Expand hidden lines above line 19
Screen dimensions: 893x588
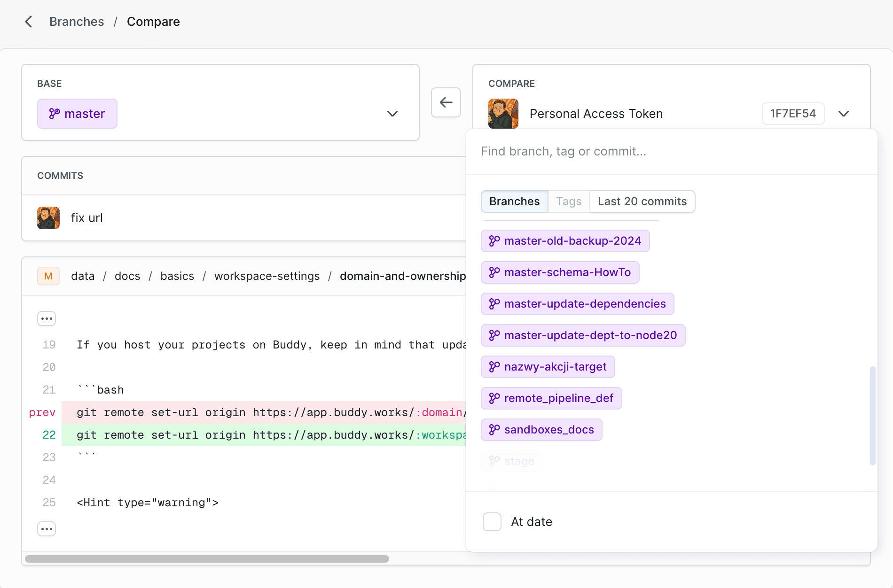tap(47, 318)
